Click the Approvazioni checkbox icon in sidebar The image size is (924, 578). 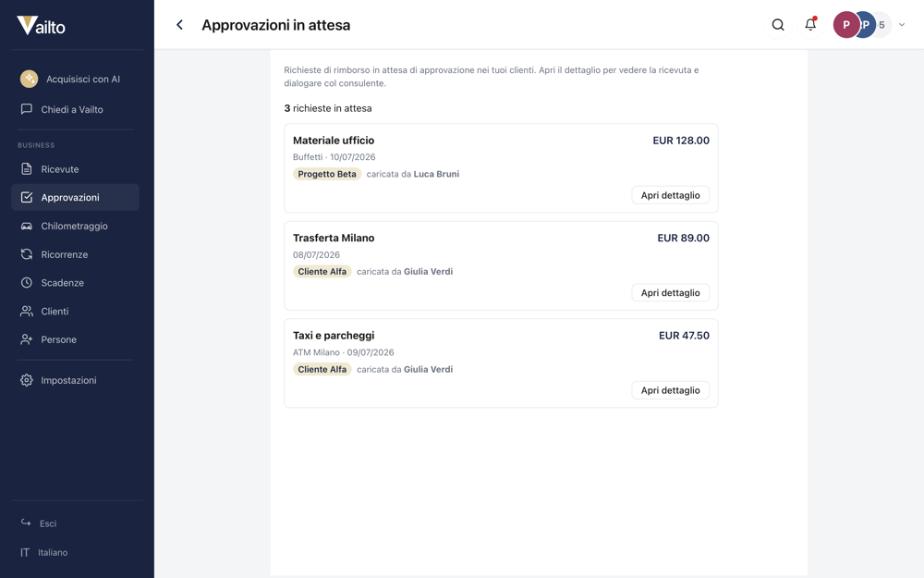click(x=27, y=197)
